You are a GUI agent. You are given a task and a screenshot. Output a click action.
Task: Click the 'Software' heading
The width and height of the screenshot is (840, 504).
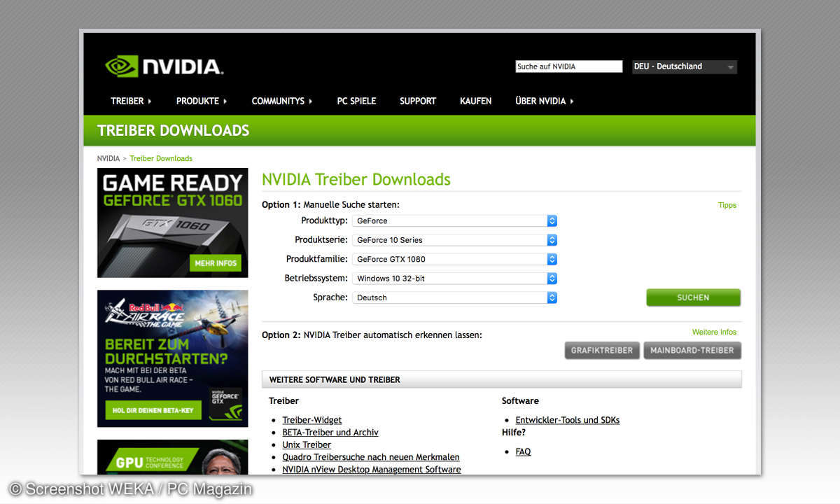click(x=520, y=401)
